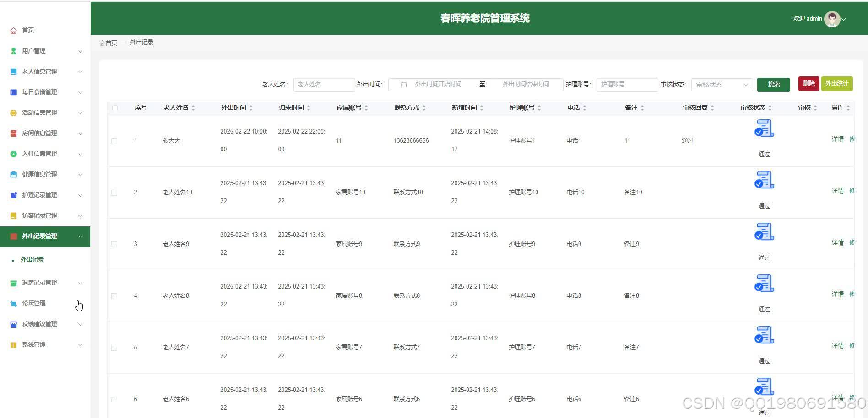
Task: Click the 每日食谱管理 icon
Action: tap(13, 92)
